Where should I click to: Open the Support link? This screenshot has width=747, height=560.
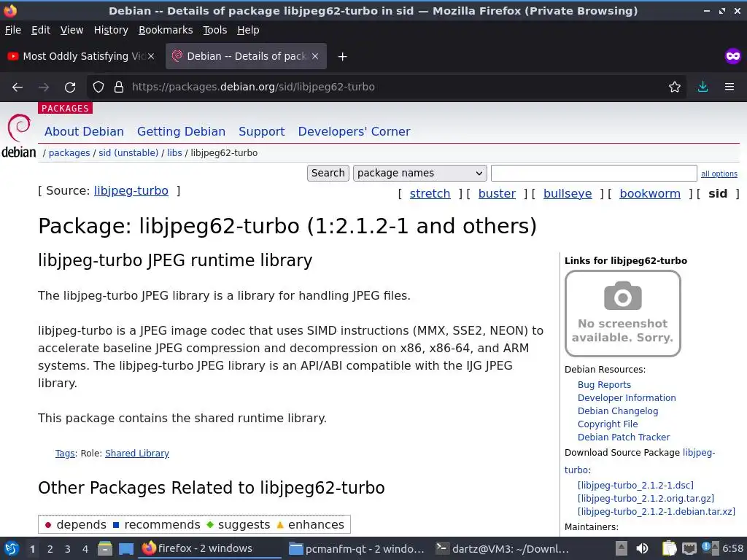(x=262, y=131)
